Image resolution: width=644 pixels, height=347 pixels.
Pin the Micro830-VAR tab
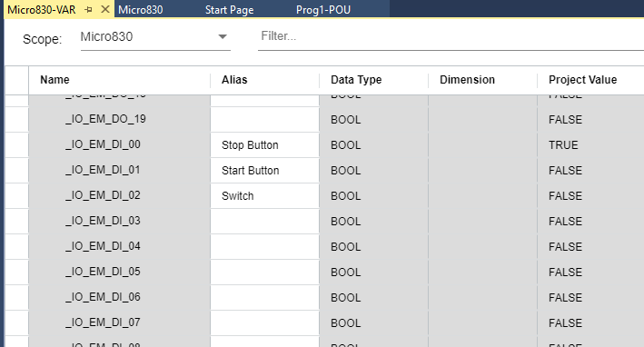point(88,10)
